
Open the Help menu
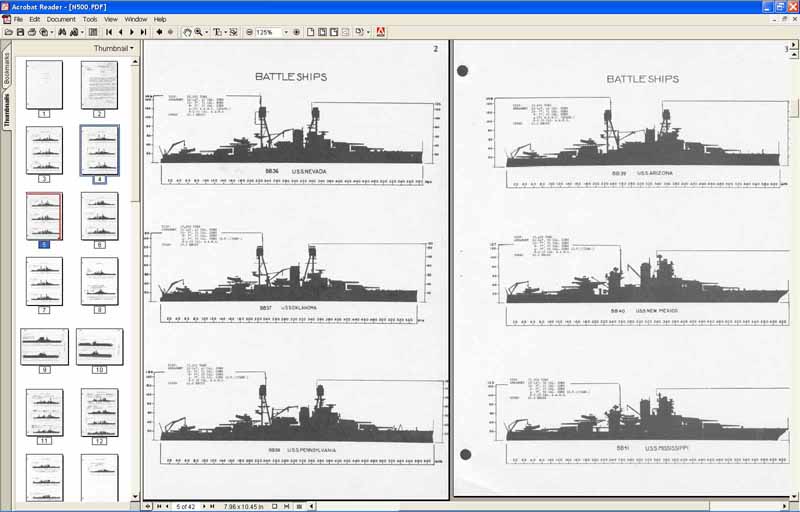(x=160, y=19)
